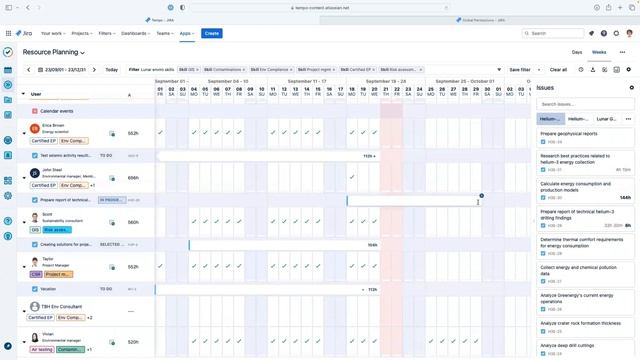Open the apps grid icon in the sidebar
This screenshot has height=360, width=640.
pos(8,180)
